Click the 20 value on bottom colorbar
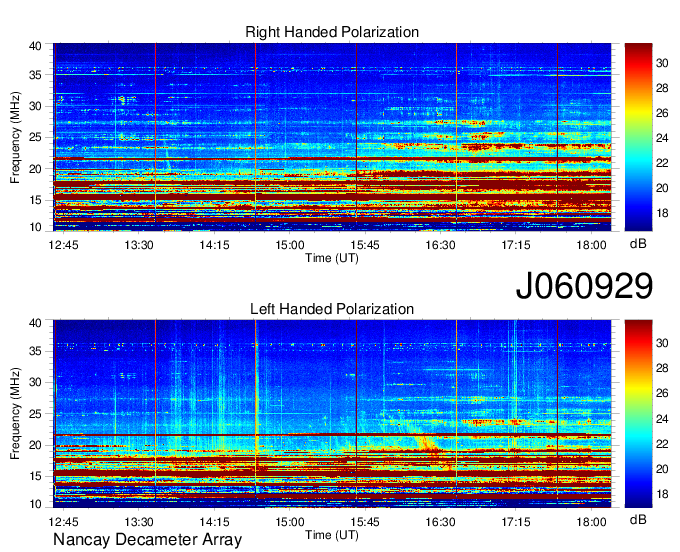This screenshot has width=680, height=552. click(662, 469)
